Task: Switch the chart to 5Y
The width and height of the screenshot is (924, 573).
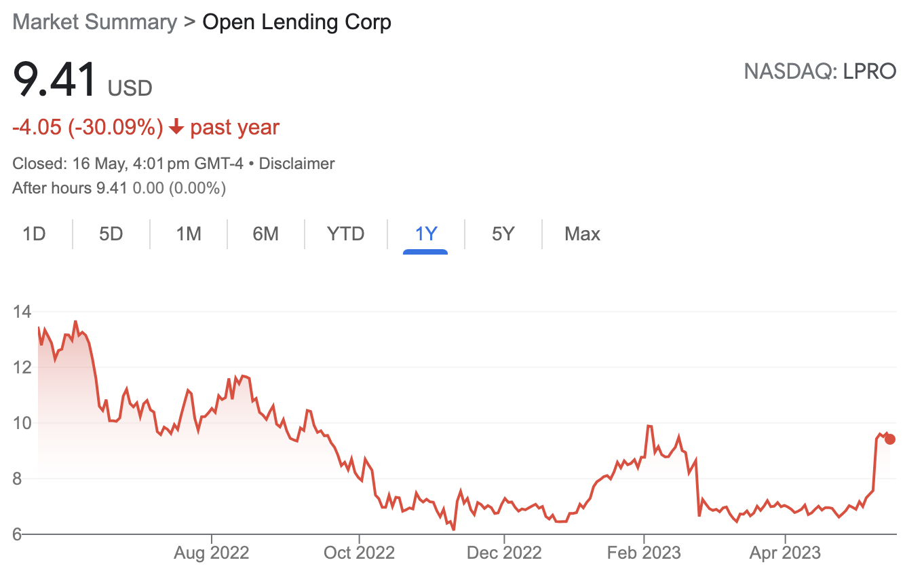Action: 503,234
